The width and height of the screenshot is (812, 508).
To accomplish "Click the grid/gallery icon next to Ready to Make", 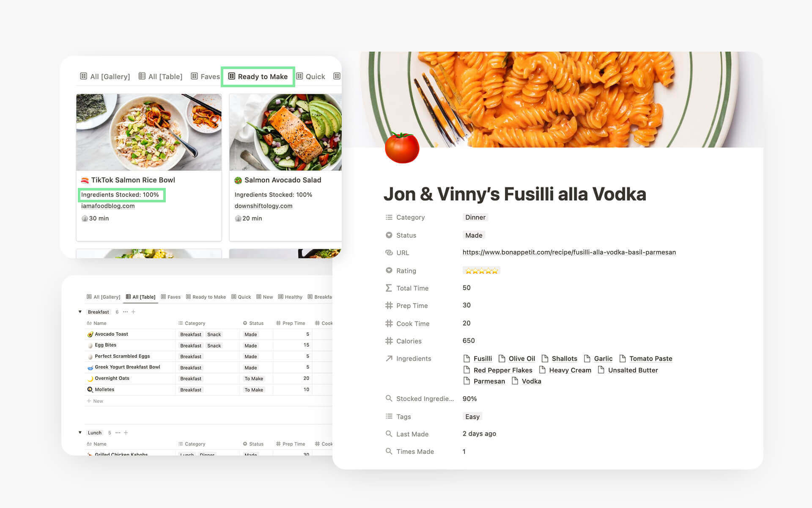I will click(232, 76).
